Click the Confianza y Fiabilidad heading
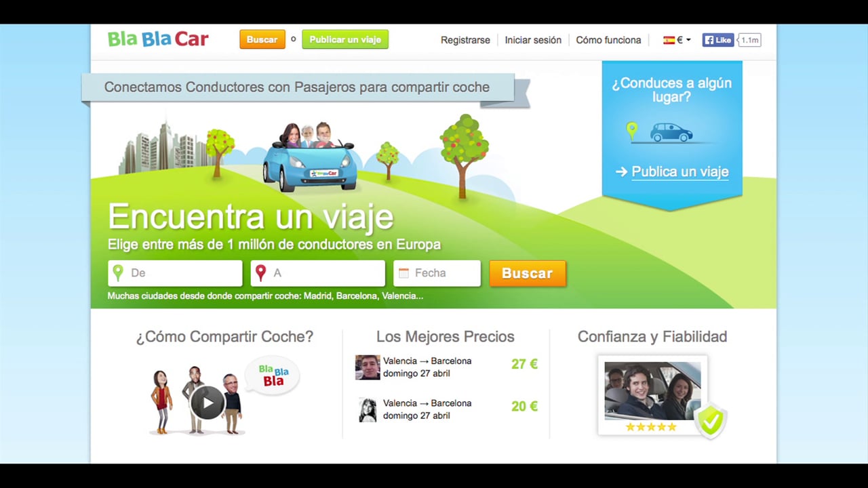This screenshot has height=488, width=868. [x=652, y=337]
